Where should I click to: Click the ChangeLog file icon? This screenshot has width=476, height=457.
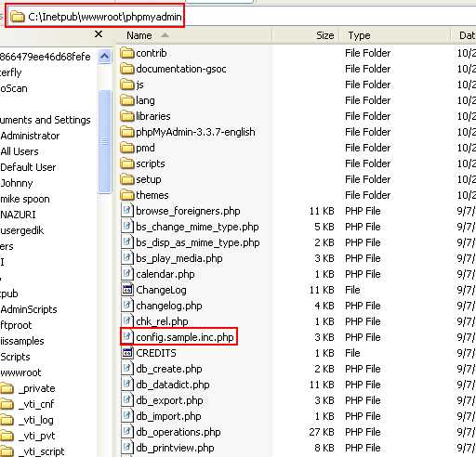(126, 290)
